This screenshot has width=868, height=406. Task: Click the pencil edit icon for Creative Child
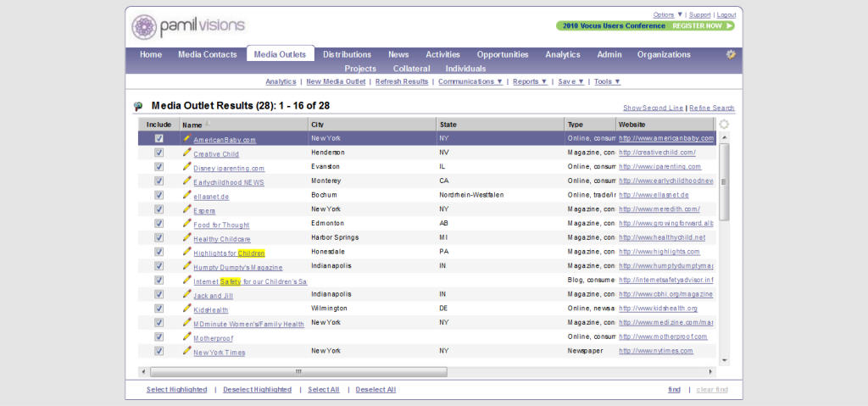click(187, 153)
